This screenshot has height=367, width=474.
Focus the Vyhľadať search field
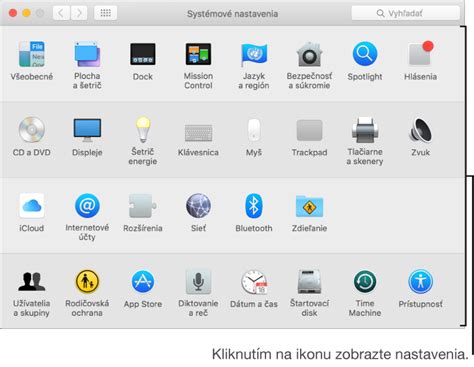coord(406,13)
